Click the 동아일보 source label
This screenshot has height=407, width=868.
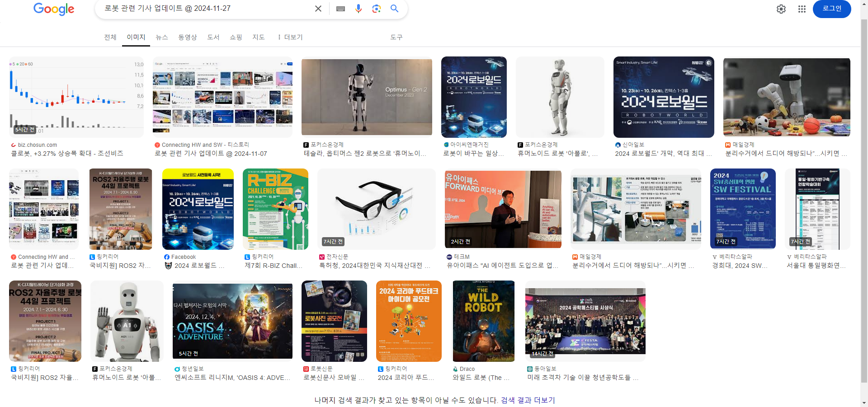click(545, 369)
